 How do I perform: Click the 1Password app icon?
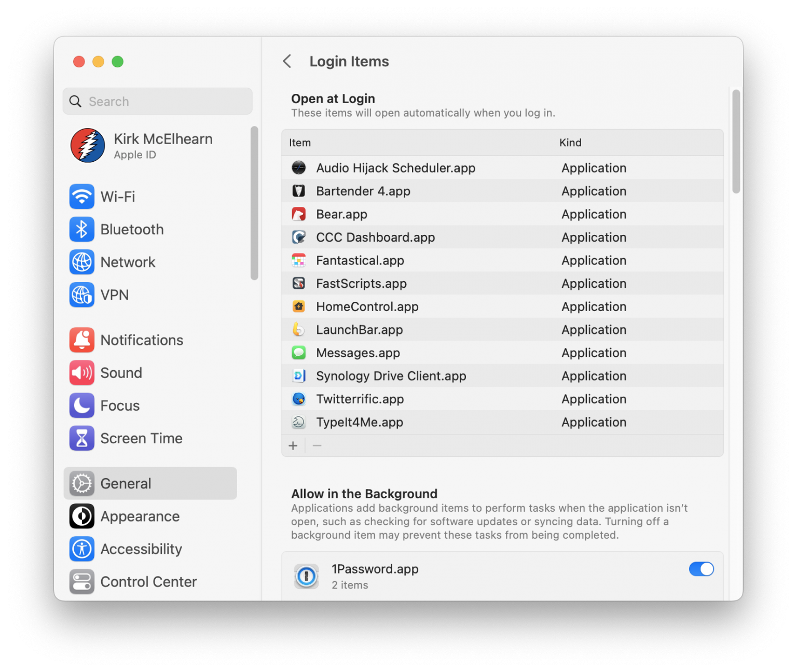click(306, 576)
